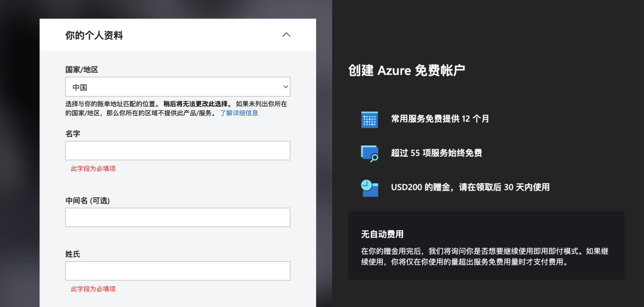Click the 你的个人资料 section heading
This screenshot has height=307, width=644.
tap(94, 36)
